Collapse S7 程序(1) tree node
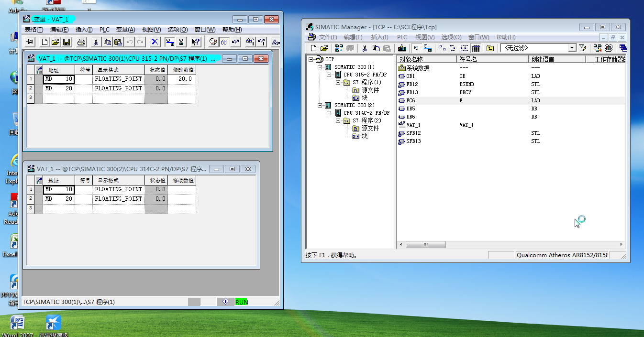The width and height of the screenshot is (644, 337). [x=338, y=82]
